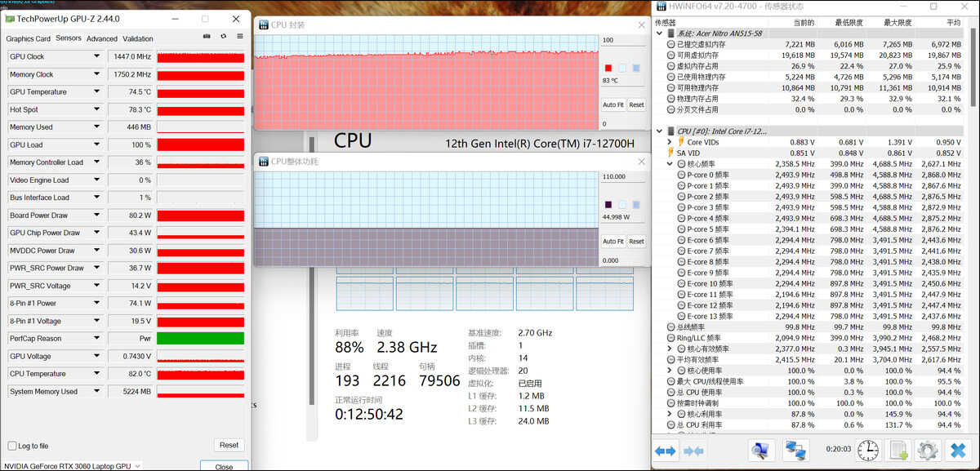
Task: Click HWiNFO network monitors icon
Action: tap(795, 450)
